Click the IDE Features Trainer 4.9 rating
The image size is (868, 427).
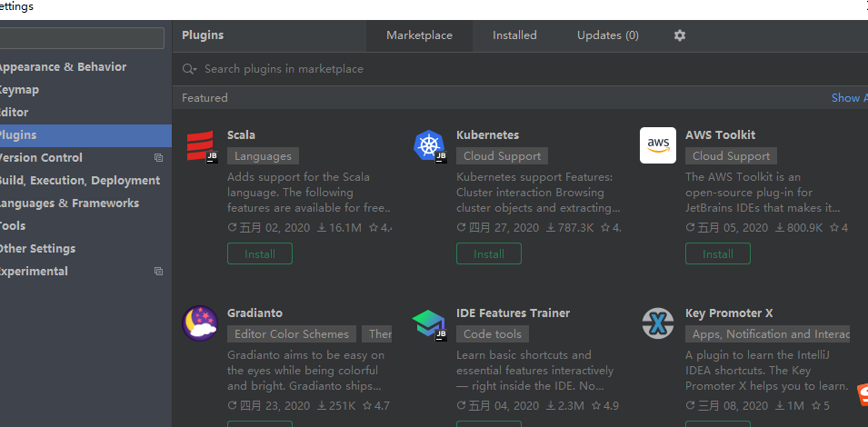(x=605, y=405)
